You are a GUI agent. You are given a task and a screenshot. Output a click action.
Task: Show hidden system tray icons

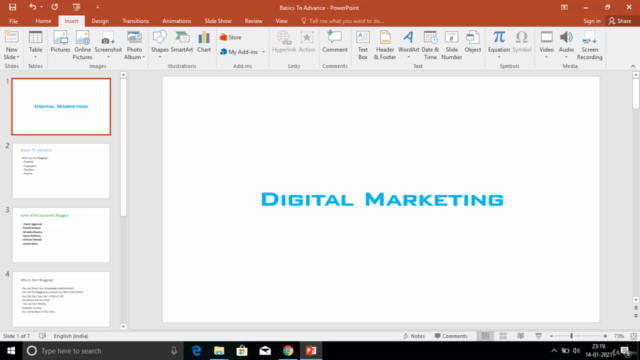click(554, 351)
